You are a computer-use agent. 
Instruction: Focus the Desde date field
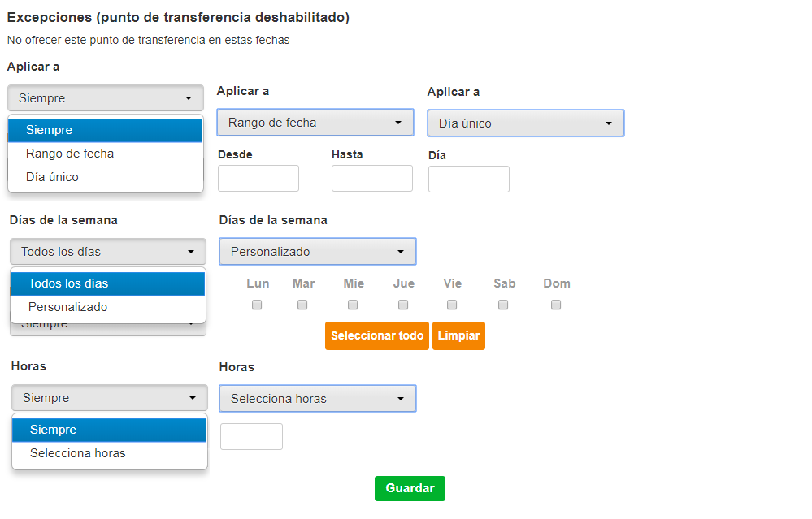point(258,179)
